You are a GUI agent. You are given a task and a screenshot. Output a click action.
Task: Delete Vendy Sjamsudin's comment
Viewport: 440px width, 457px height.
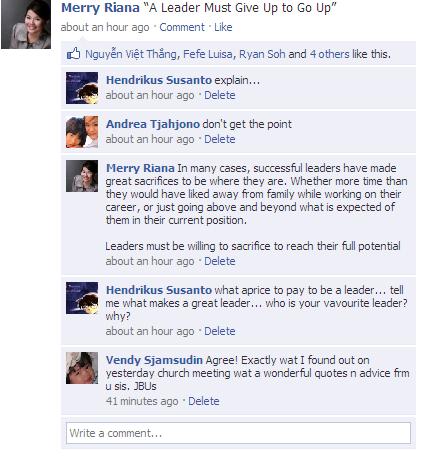[x=204, y=401]
